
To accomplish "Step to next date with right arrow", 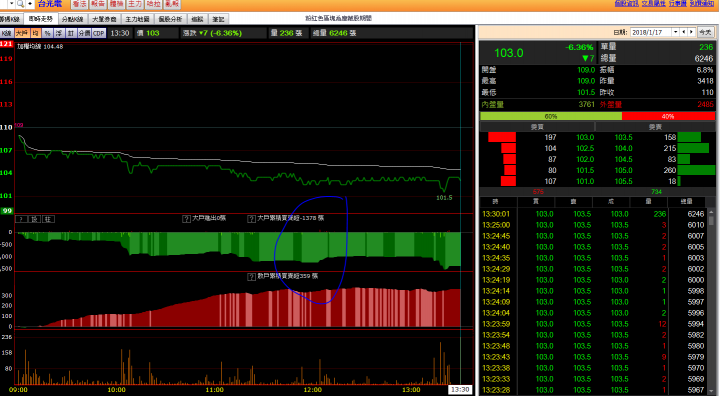I will tap(691, 32).
